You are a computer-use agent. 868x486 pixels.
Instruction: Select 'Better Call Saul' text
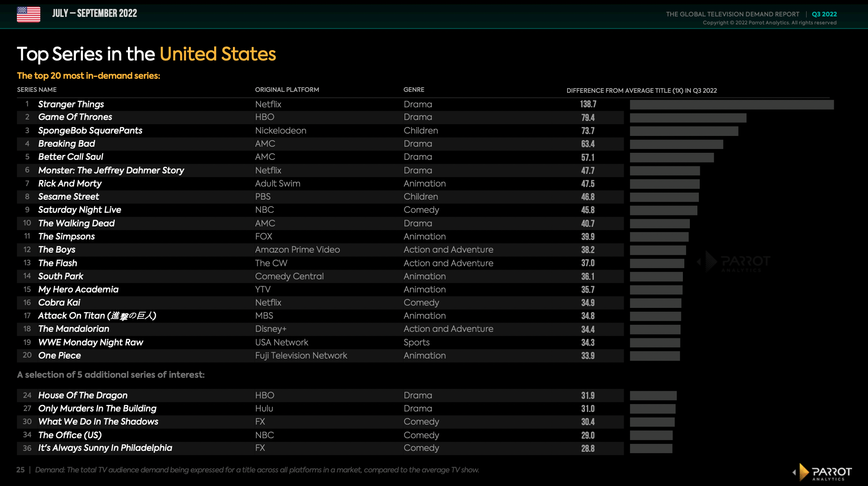71,157
